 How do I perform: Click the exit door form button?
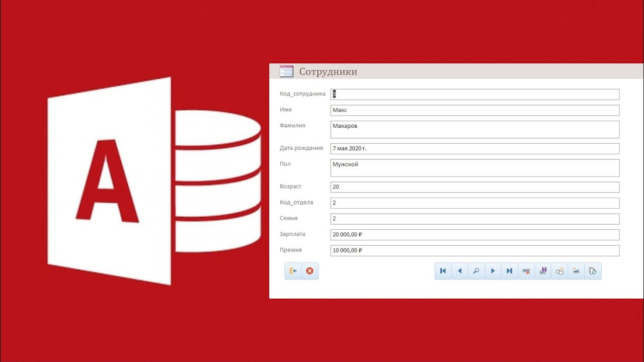293,271
